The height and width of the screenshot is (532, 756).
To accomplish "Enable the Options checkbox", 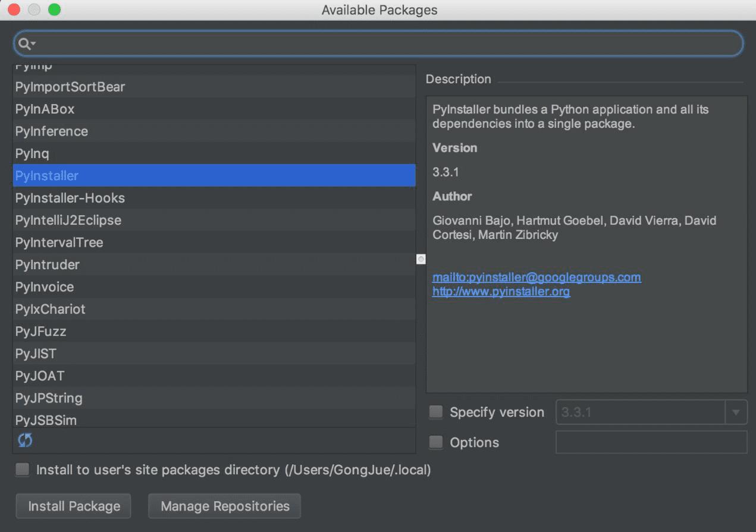I will point(435,442).
